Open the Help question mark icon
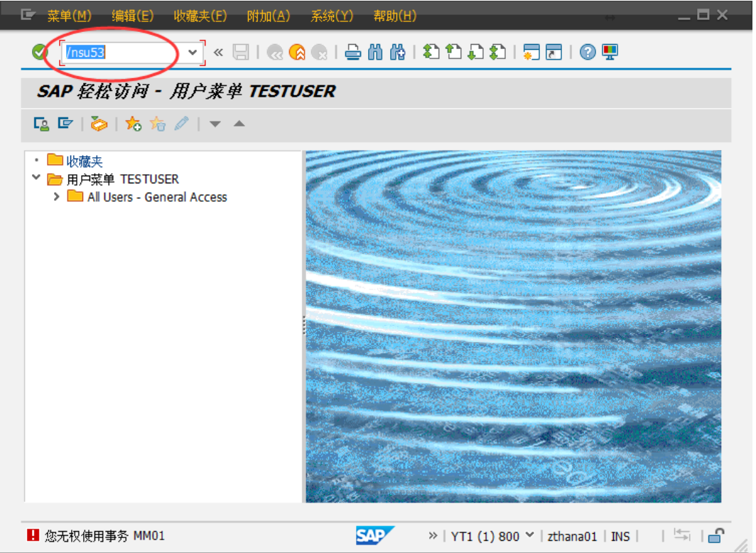 588,52
